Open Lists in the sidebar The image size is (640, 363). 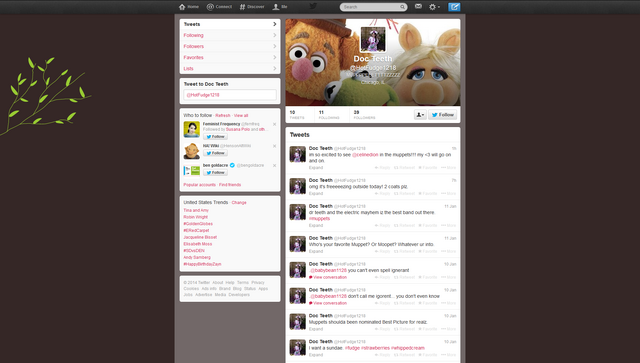tap(230, 68)
